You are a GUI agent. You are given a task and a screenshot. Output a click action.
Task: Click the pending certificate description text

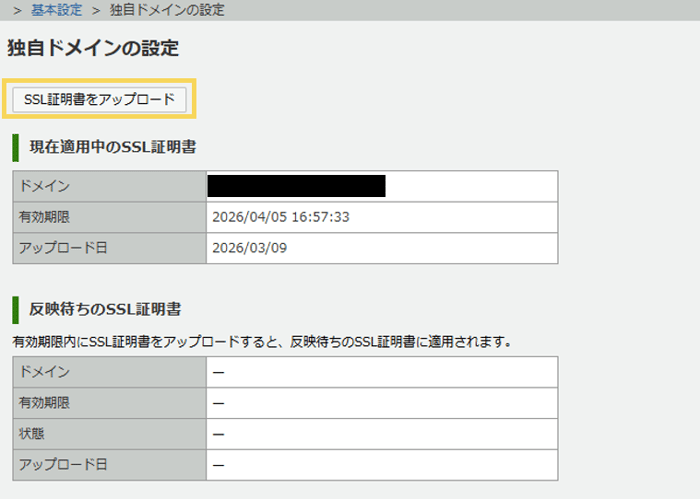click(x=262, y=341)
